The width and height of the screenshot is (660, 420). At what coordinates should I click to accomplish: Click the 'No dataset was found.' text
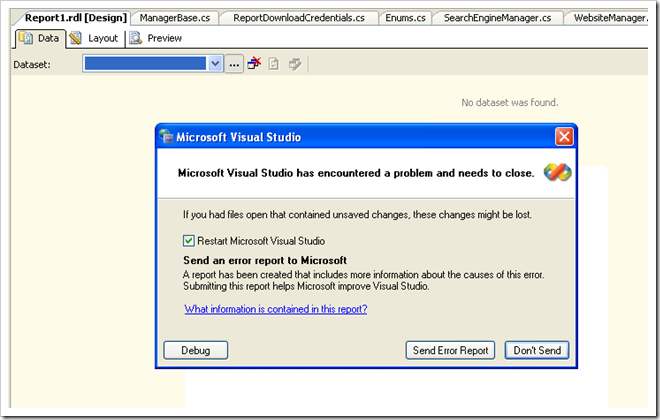click(x=510, y=102)
